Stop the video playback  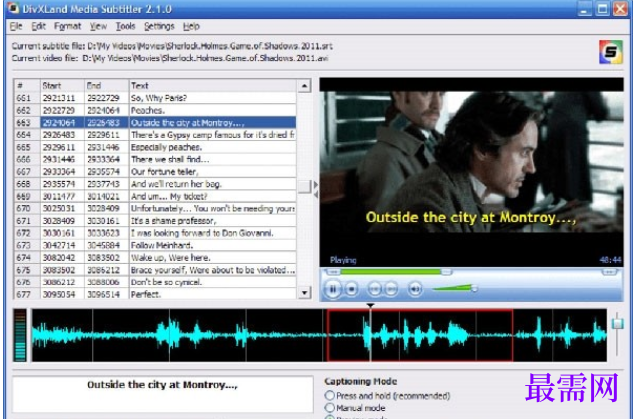(351, 289)
